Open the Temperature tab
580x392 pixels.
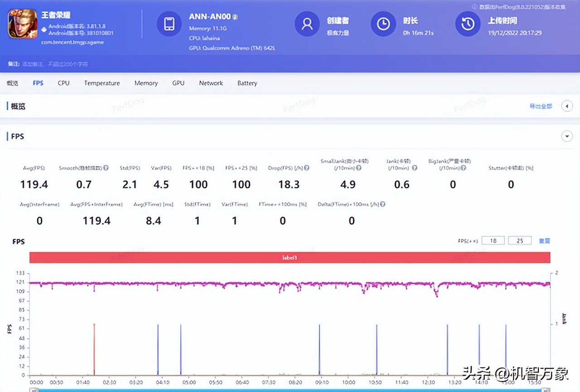click(x=102, y=83)
